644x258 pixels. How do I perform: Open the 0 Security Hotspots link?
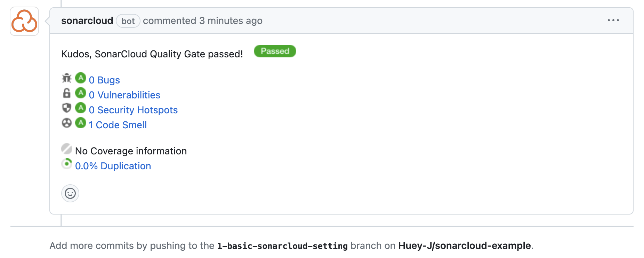click(x=133, y=110)
